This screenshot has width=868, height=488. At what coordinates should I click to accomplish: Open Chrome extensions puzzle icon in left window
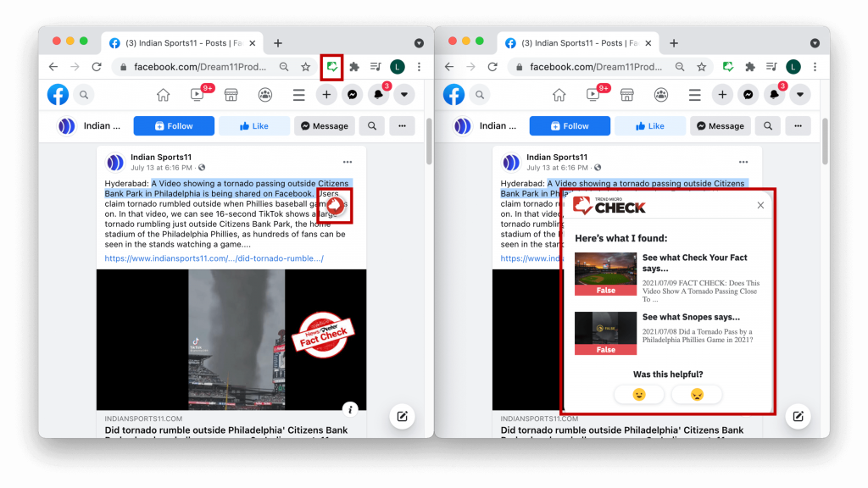(x=354, y=67)
